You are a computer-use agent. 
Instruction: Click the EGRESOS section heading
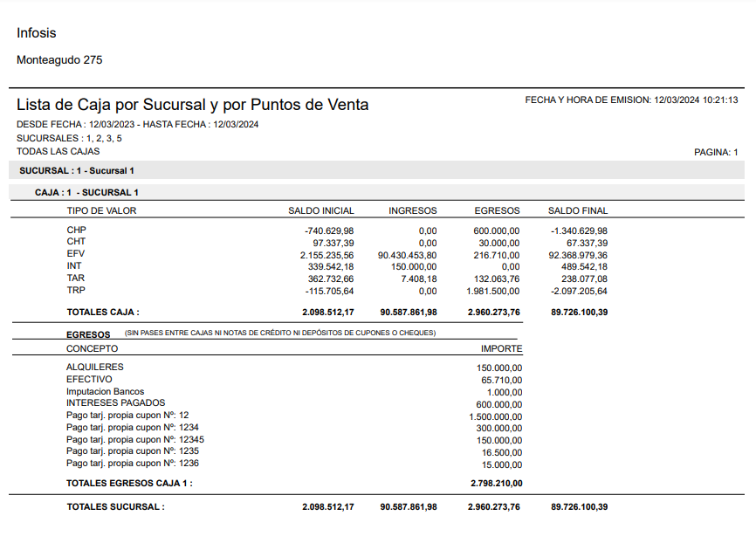88,334
